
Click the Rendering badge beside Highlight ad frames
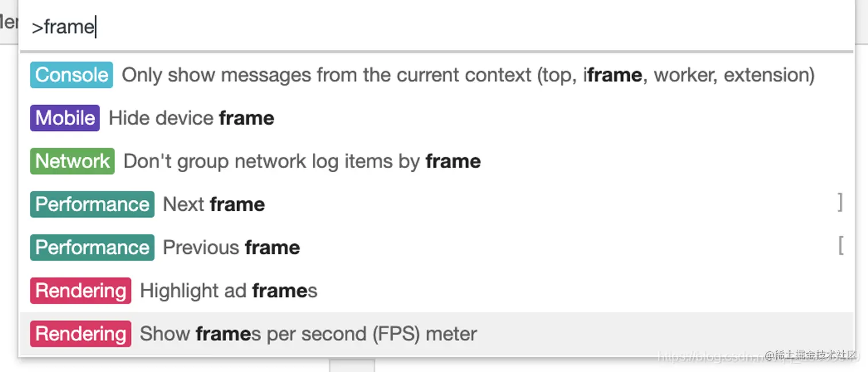coord(80,290)
